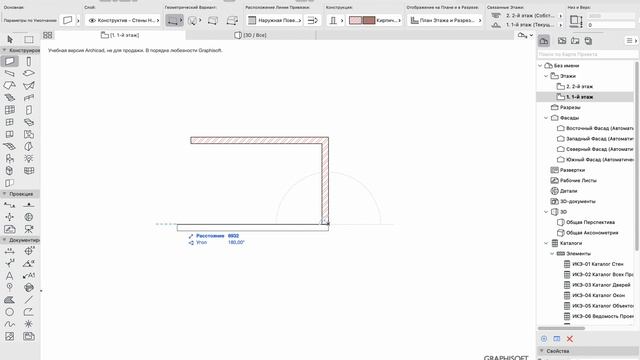640x360 pixels.
Task: Activate the Beam tool
Action: (x=10, y=73)
